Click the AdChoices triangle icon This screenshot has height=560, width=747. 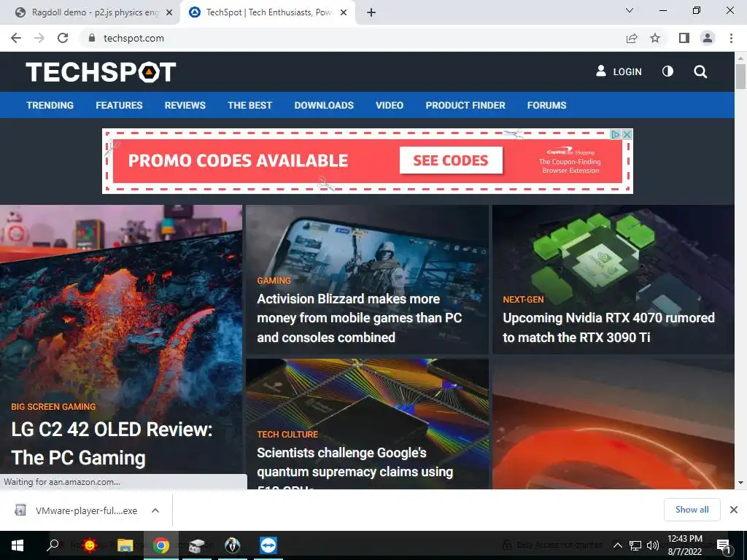[x=616, y=135]
